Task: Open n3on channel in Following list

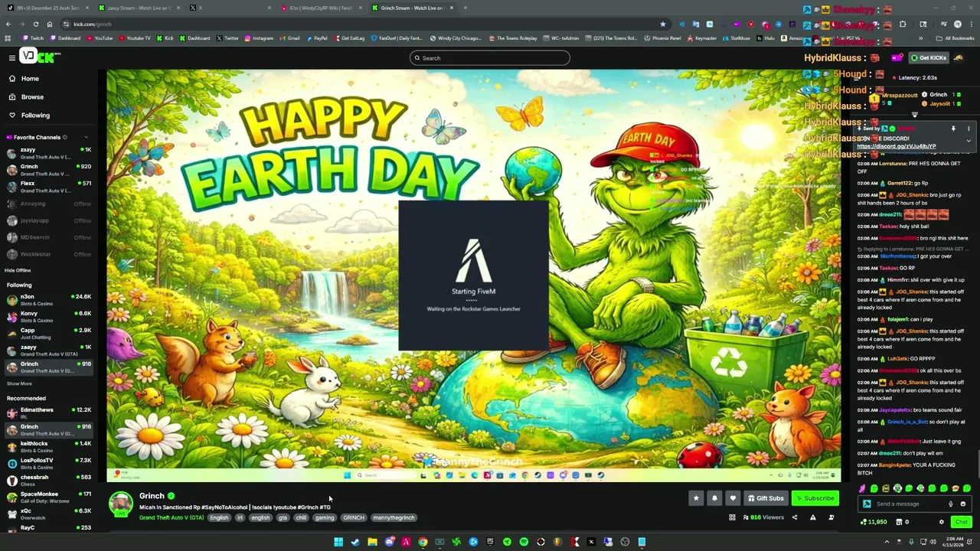Action: 49,299
